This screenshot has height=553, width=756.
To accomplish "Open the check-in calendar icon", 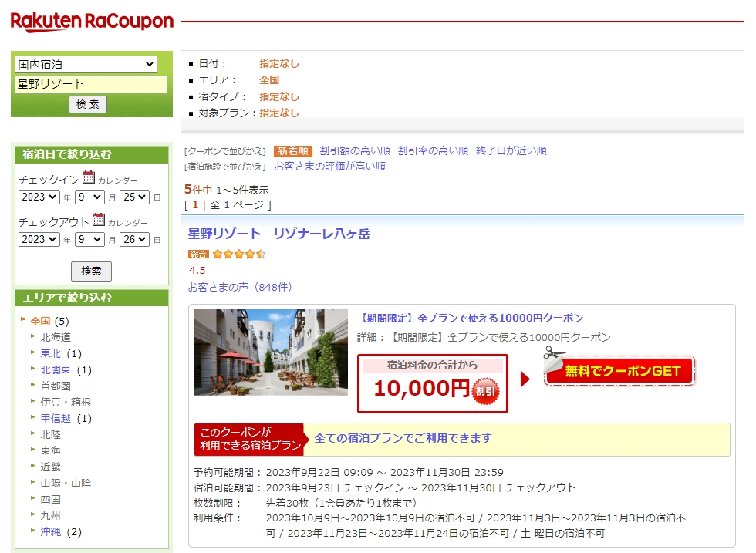I will [89, 177].
